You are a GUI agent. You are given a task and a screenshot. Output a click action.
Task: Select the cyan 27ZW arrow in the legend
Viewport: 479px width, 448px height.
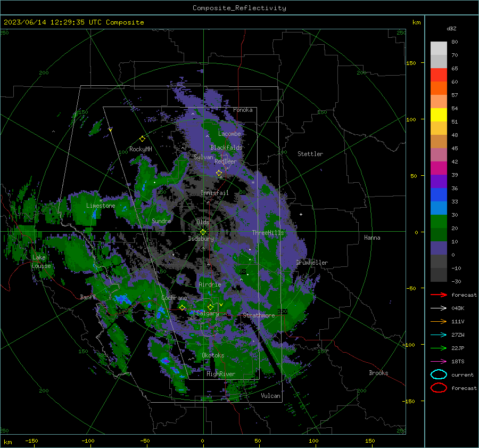tap(439, 335)
